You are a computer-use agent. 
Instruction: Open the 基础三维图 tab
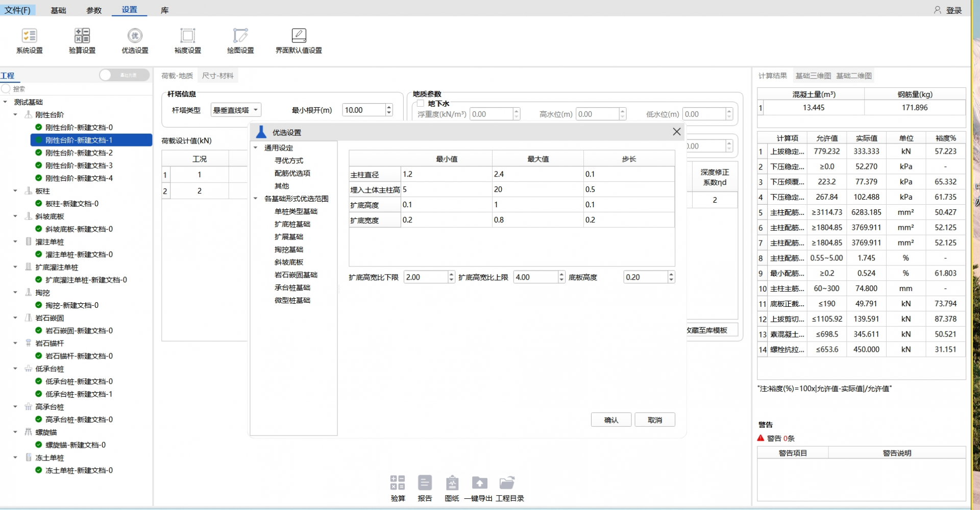813,76
